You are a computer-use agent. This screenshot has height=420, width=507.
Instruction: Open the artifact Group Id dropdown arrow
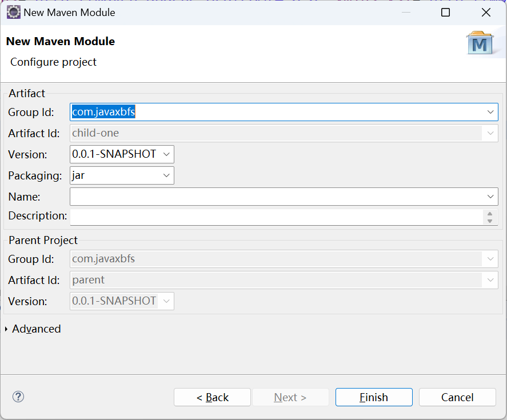490,112
